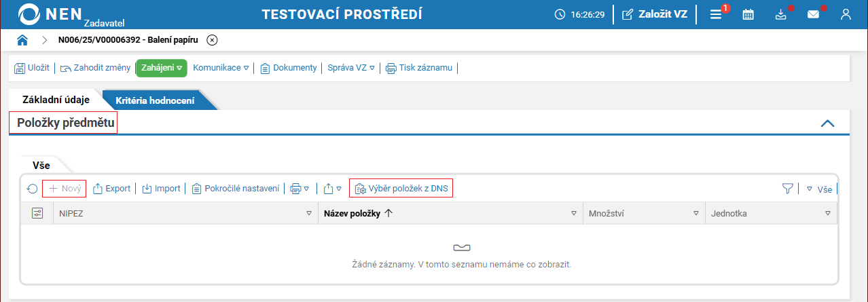Open the downloads icon in header
868x302 pixels.
coord(780,14)
